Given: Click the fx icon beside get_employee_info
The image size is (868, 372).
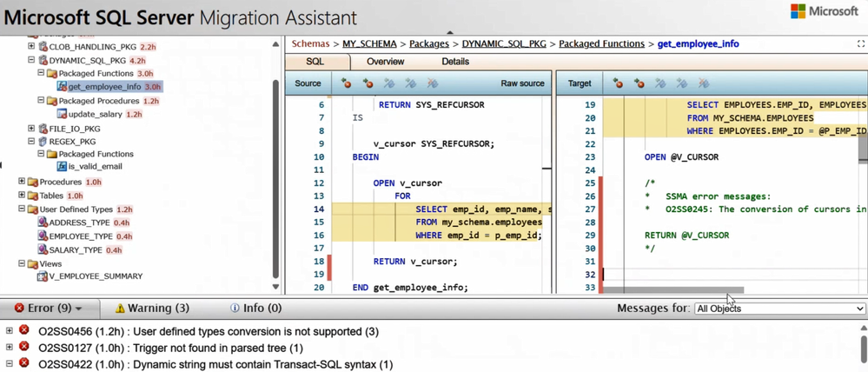Looking at the screenshot, I should (63, 86).
